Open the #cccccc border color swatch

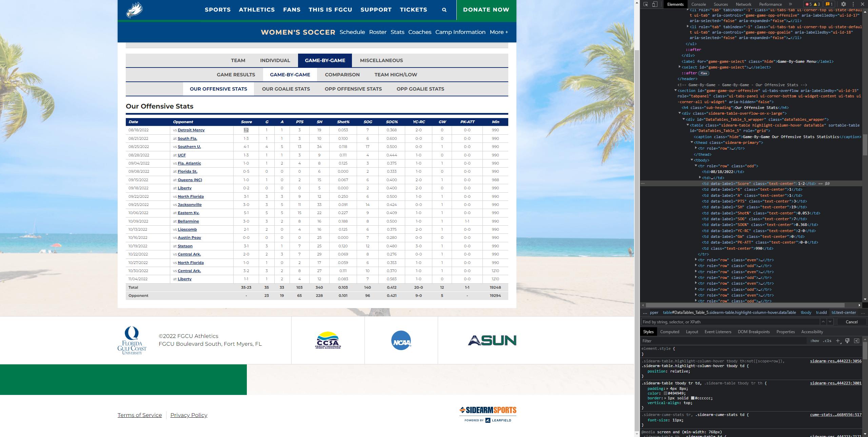[x=692, y=398]
